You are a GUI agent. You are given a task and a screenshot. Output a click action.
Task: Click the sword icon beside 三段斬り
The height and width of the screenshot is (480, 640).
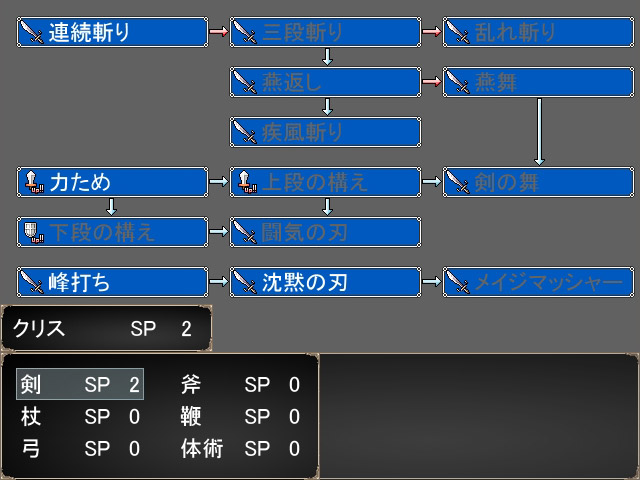(245, 32)
